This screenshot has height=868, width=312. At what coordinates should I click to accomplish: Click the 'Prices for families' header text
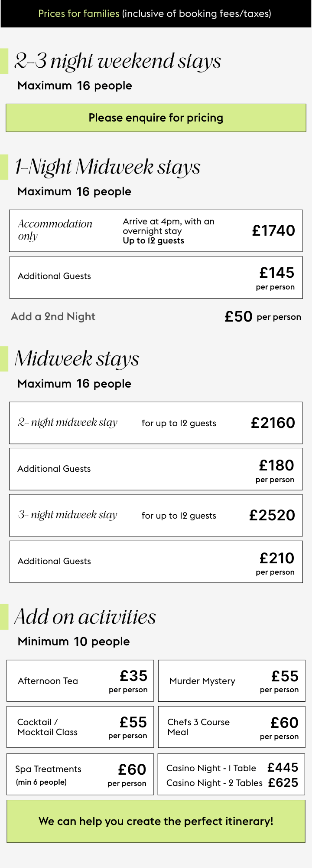pos(79,13)
